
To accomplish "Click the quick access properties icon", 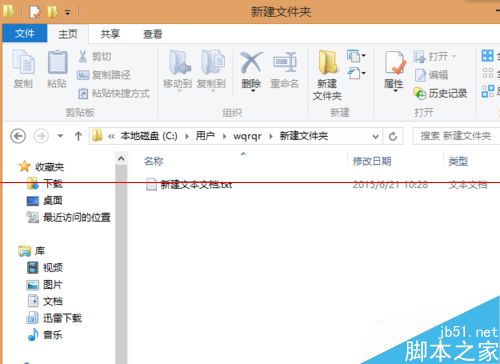I will click(x=34, y=12).
